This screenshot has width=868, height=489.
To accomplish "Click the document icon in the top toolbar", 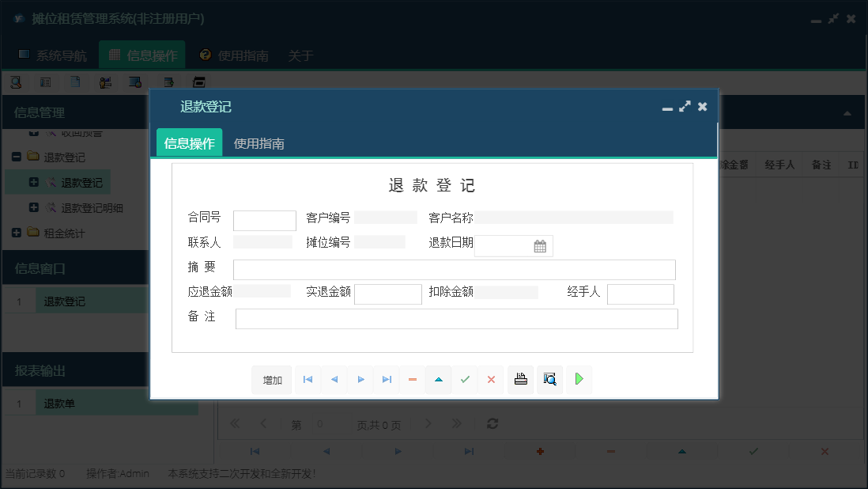I will coord(76,81).
